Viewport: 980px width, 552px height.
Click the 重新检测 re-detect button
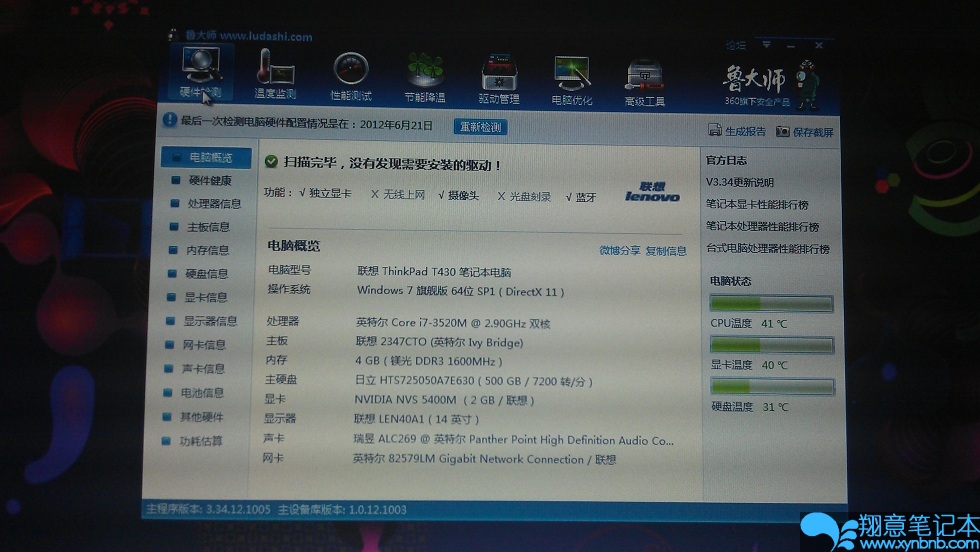pos(480,127)
